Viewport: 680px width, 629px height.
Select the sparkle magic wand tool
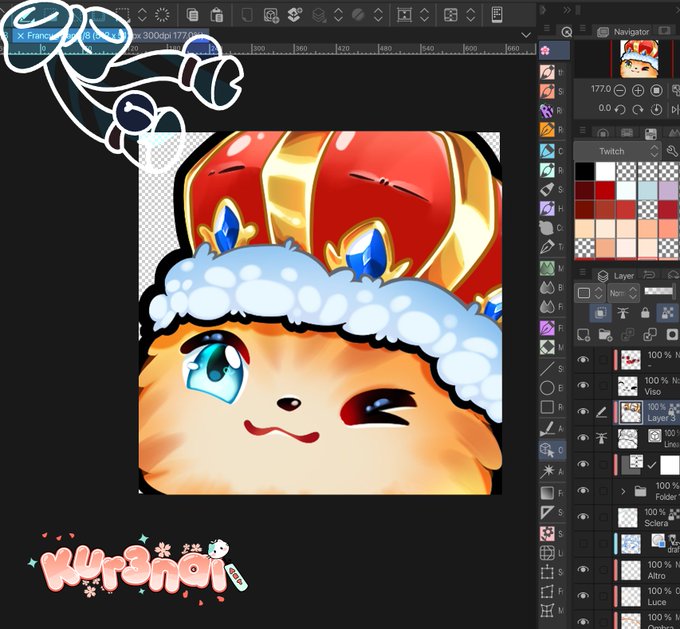click(547, 471)
